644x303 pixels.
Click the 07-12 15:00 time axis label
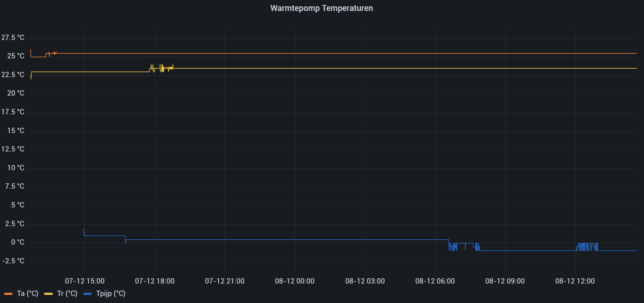(x=85, y=281)
